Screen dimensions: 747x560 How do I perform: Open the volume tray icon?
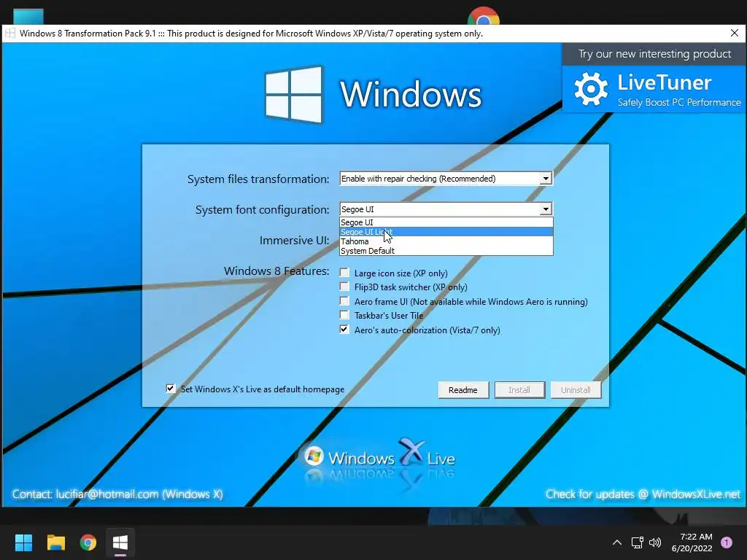[x=655, y=542]
